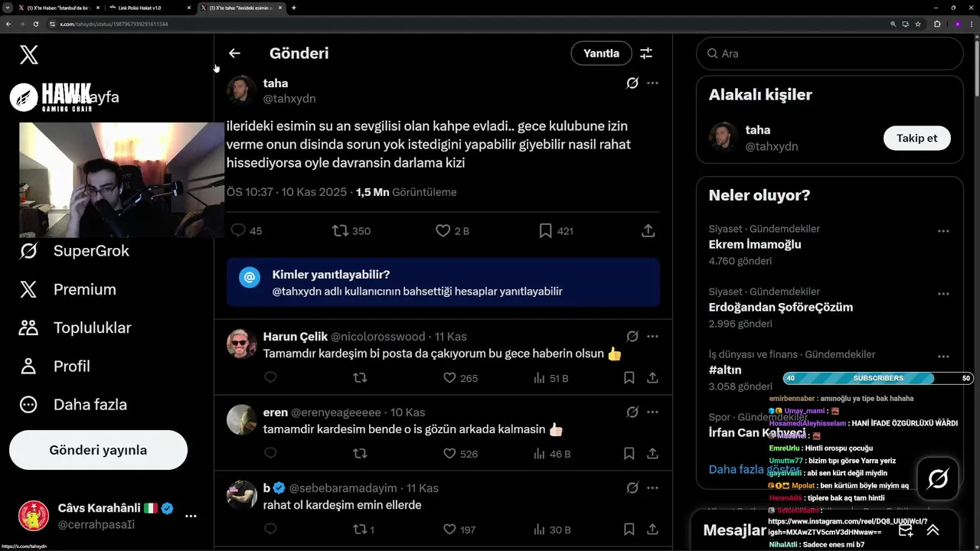
Task: Expand the Mesajlar drawer
Action: [933, 530]
